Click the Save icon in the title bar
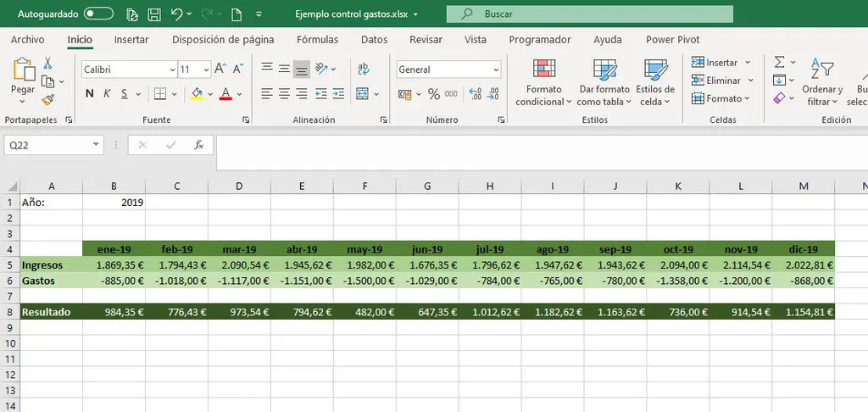 coord(153,14)
